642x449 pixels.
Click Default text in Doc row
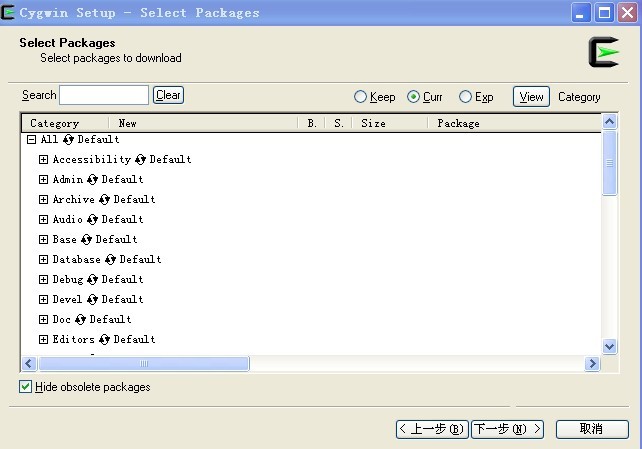[x=111, y=320]
